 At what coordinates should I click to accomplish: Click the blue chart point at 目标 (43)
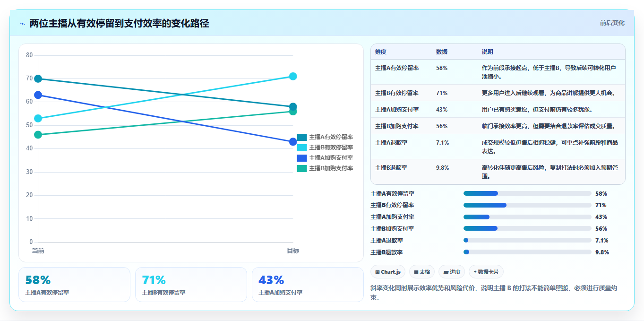coord(293,142)
